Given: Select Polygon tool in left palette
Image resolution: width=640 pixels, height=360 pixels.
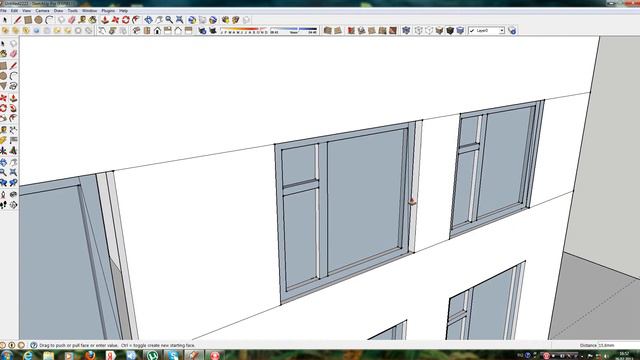Looking at the screenshot, I should [4, 86].
